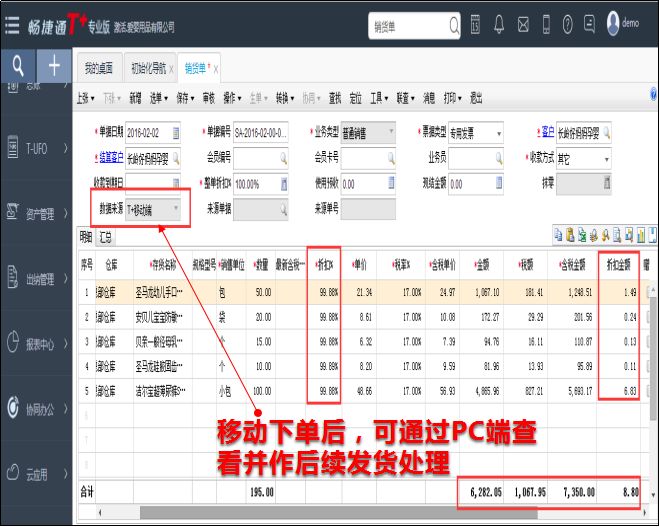Click lookup magnifier in 结算客户 field

tap(176, 158)
